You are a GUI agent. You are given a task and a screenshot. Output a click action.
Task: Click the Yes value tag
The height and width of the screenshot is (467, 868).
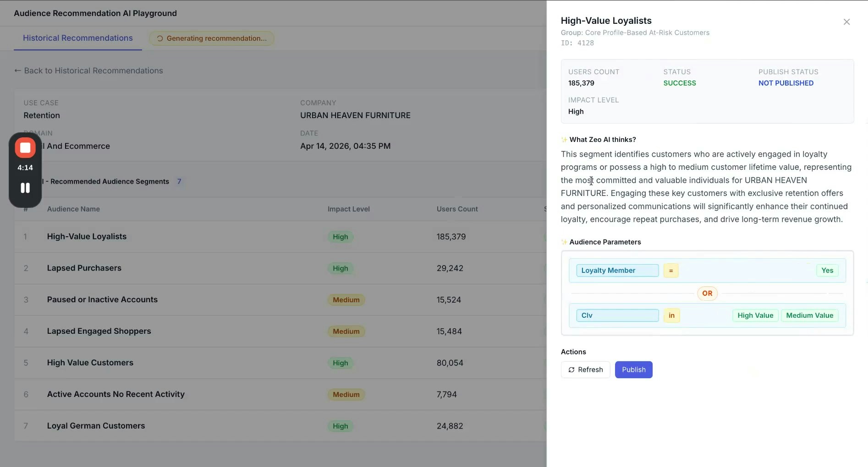point(827,271)
